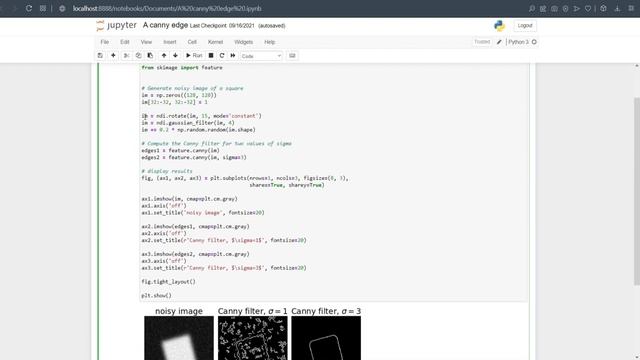Click the browser heart bookmark icon

point(588,8)
